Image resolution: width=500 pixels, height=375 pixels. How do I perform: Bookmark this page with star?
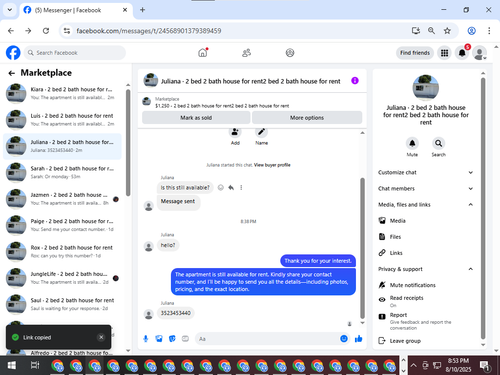point(447,31)
